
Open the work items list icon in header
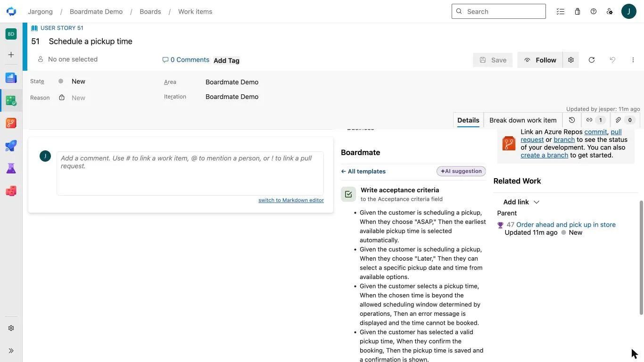coord(560,11)
